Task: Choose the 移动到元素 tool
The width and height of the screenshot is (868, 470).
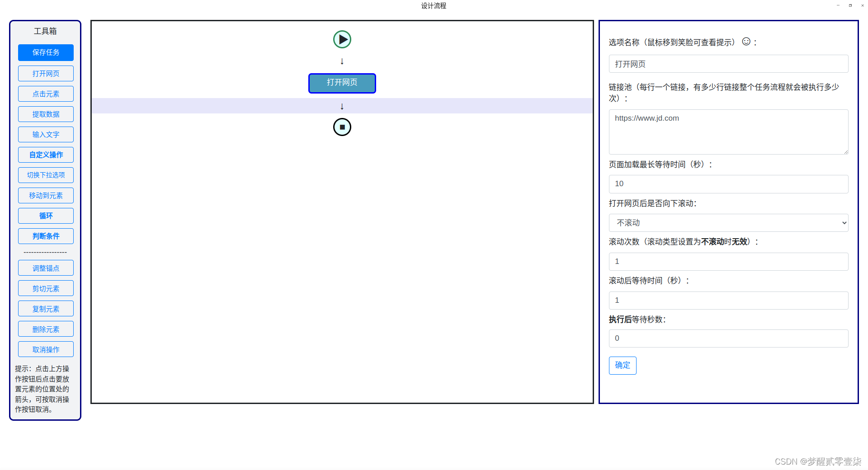Action: click(x=46, y=196)
